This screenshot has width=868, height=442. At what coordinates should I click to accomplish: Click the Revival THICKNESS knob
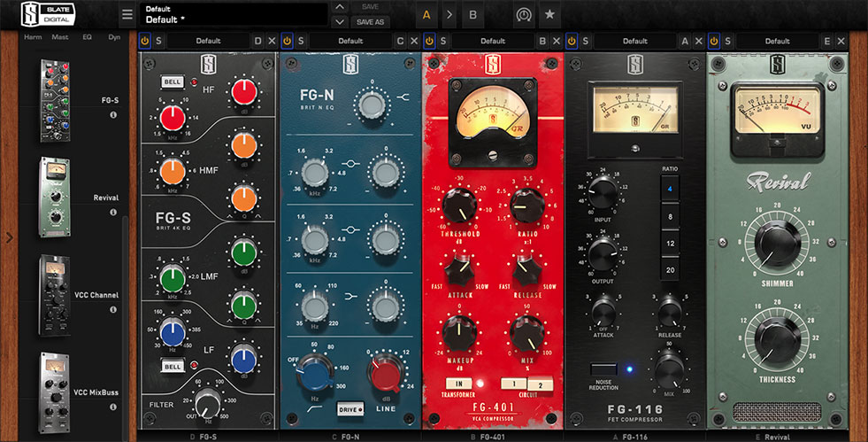777,340
